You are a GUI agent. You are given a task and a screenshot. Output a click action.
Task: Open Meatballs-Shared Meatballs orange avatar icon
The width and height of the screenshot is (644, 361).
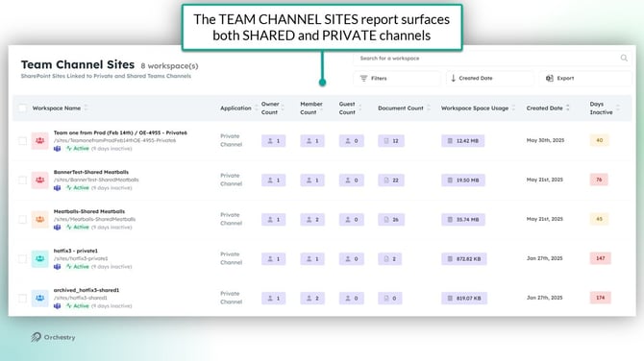tap(39, 220)
